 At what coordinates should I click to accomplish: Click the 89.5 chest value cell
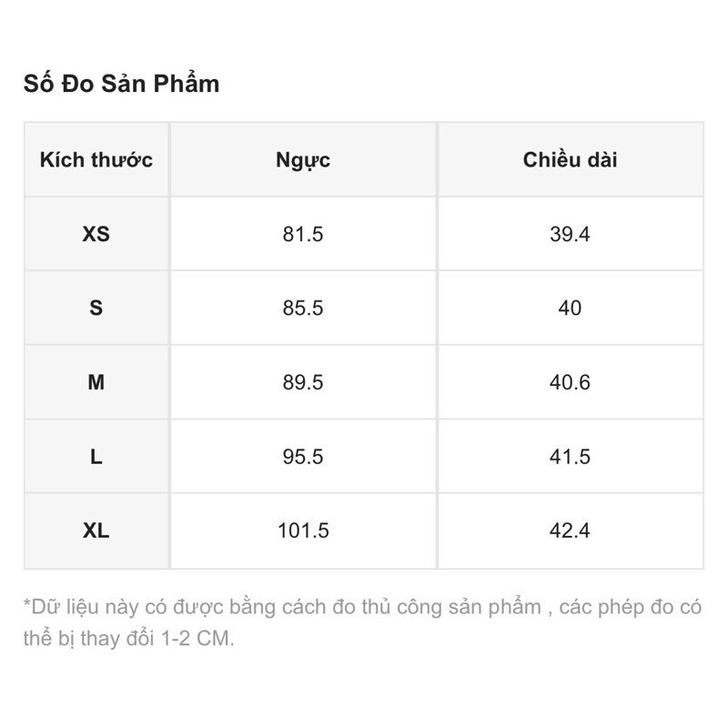click(x=303, y=382)
